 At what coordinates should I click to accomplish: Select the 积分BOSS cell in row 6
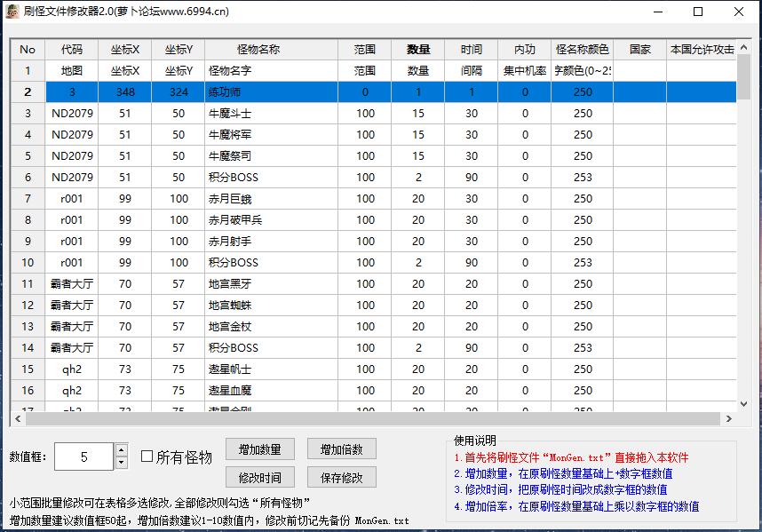[271, 178]
